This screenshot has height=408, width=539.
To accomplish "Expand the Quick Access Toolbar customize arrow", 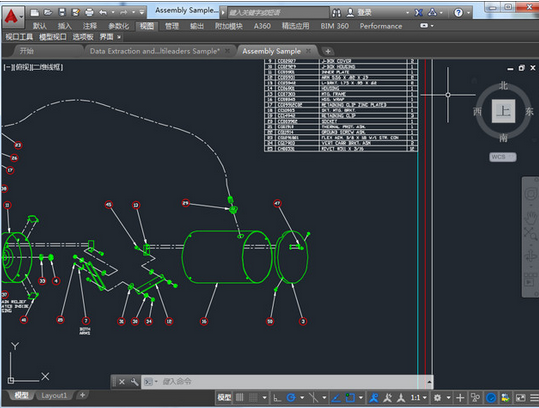I will (x=142, y=13).
